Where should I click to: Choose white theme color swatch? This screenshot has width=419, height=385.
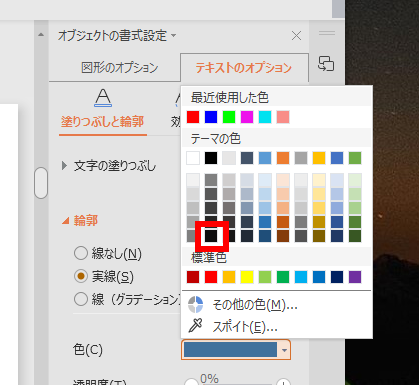(193, 158)
